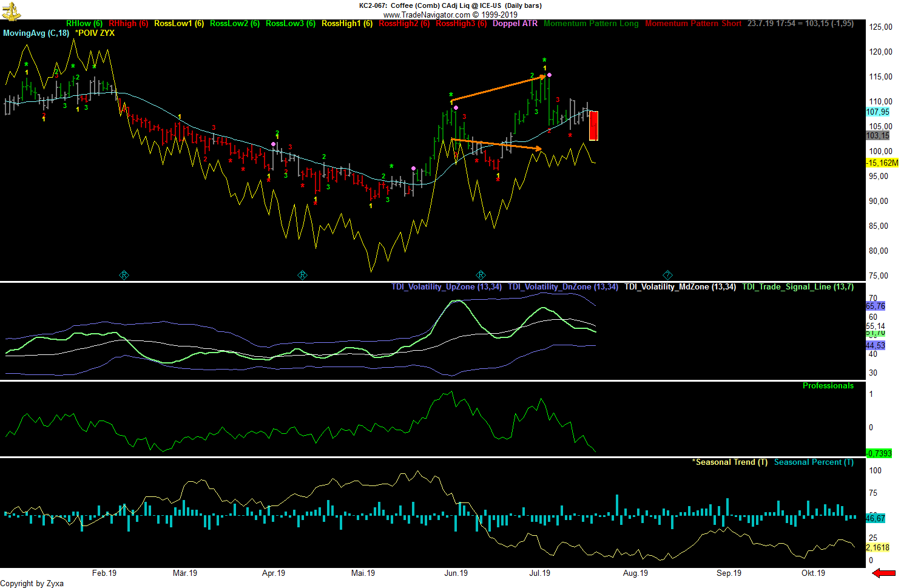Click the leftmost R diamond rollover marker
This screenshot has height=588, width=901.
(124, 275)
